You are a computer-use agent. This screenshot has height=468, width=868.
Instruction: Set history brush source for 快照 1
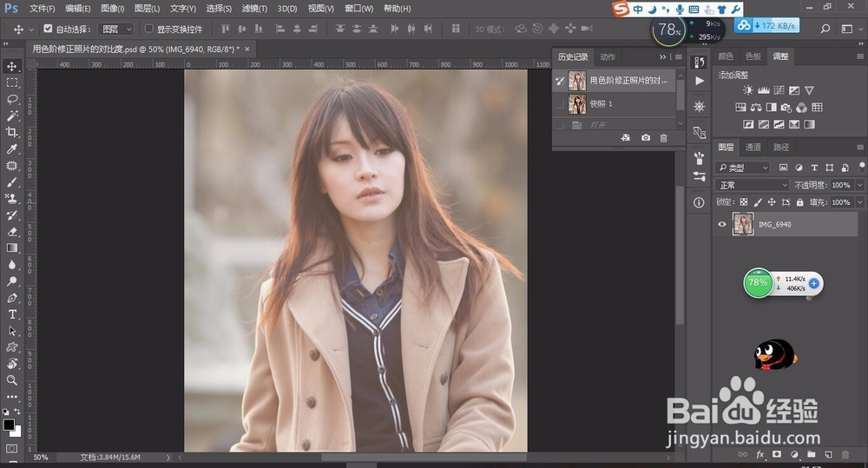560,103
